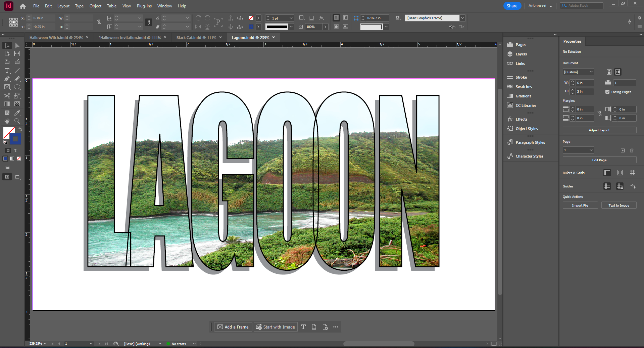Toggle smart guides button
The width and height of the screenshot is (644, 348).
[633, 186]
